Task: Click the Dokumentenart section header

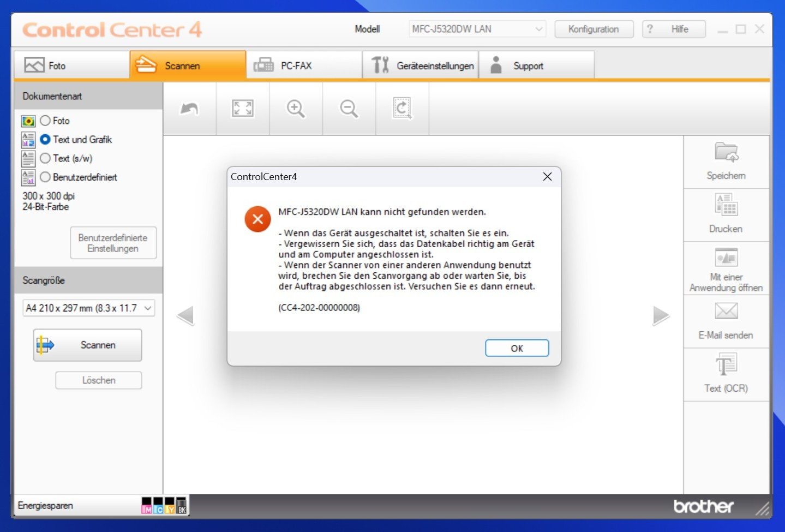Action: click(88, 96)
